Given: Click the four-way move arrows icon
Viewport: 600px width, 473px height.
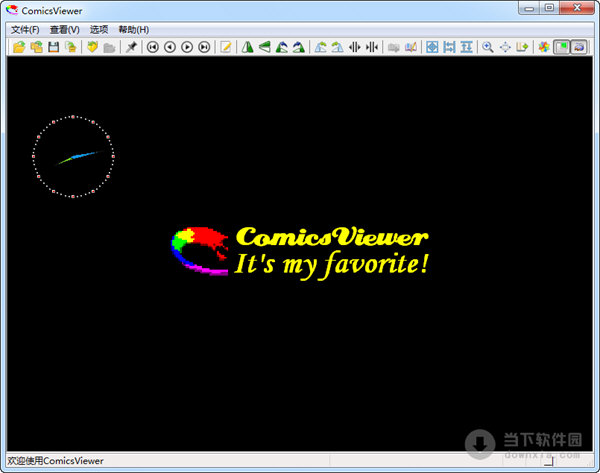Looking at the screenshot, I should (505, 47).
